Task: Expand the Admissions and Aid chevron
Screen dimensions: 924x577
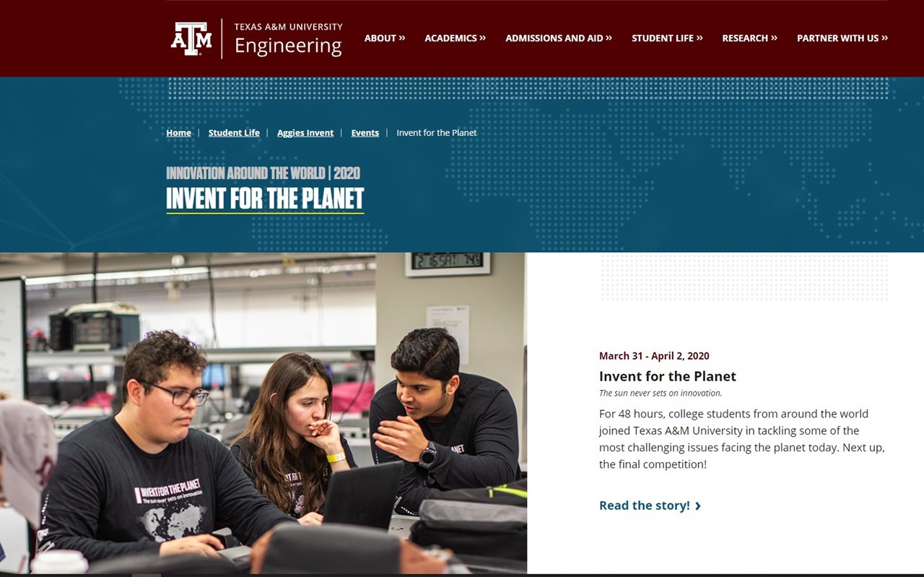Action: pyautogui.click(x=609, y=38)
